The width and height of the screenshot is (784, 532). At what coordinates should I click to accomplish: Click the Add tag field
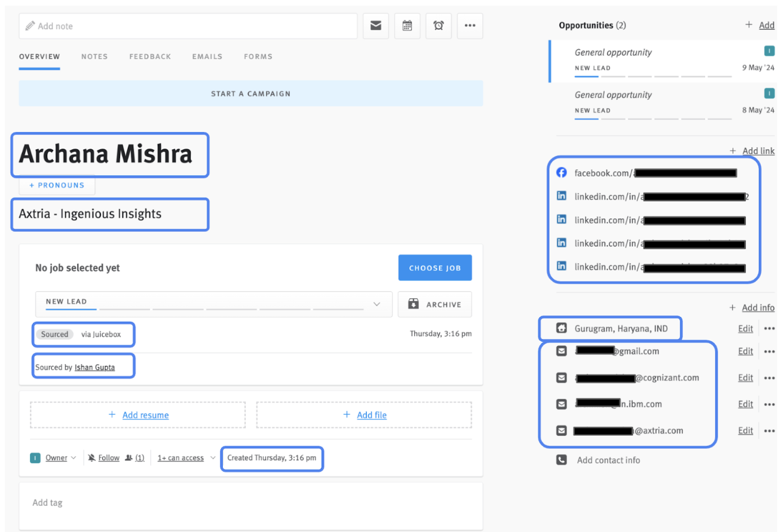point(251,503)
